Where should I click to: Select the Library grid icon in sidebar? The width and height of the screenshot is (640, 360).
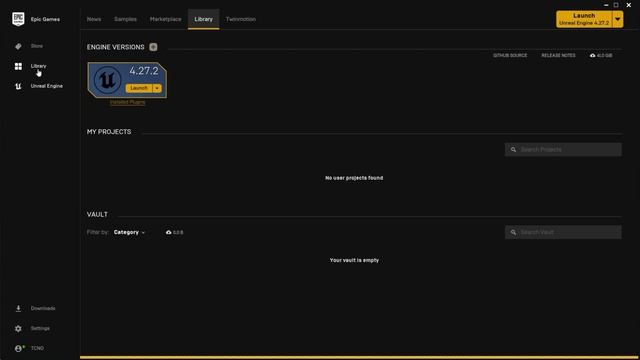[18, 66]
